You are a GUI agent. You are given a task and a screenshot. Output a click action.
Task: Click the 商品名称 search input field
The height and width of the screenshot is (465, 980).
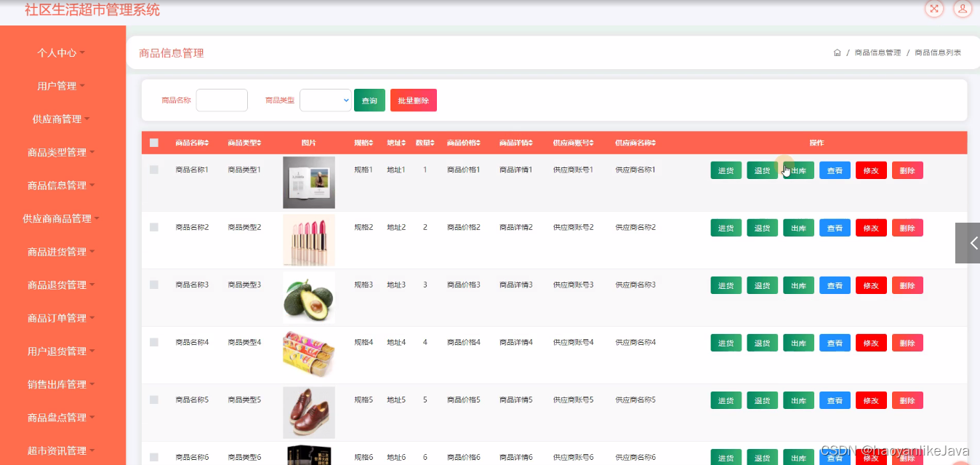point(222,100)
